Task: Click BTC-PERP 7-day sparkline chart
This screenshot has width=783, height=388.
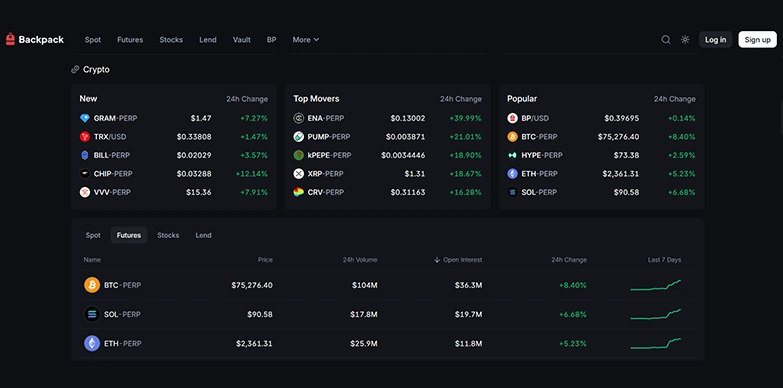Action: coord(655,285)
